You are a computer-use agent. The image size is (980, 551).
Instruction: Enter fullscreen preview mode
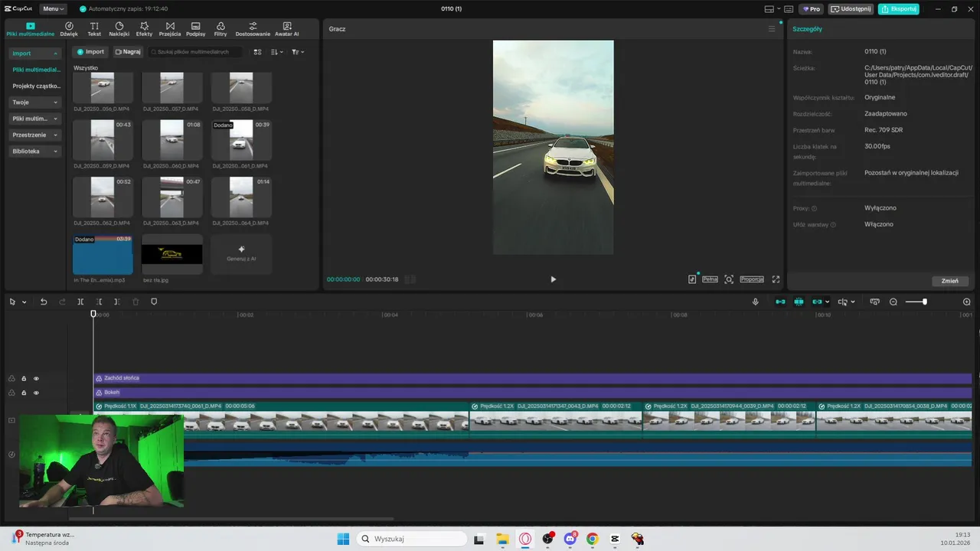(776, 279)
